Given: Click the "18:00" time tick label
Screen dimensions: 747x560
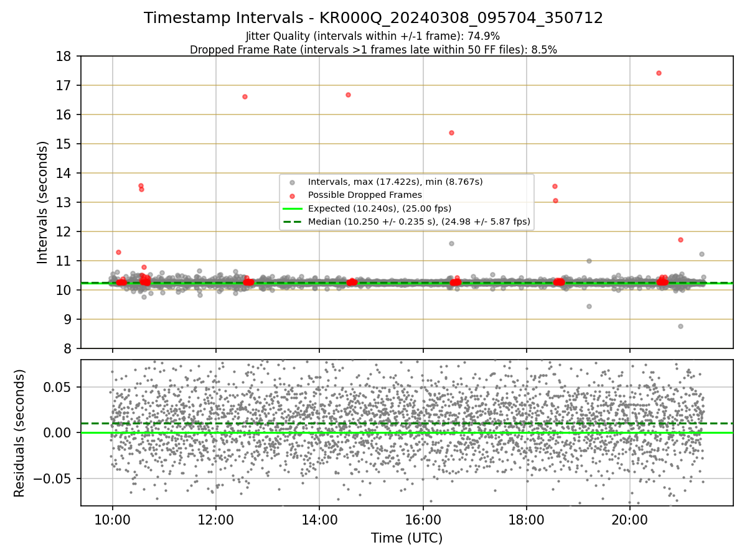Looking at the screenshot, I should pos(526,520).
